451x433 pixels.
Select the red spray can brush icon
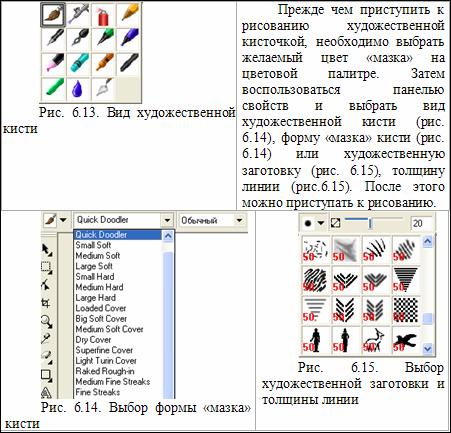pos(103,15)
